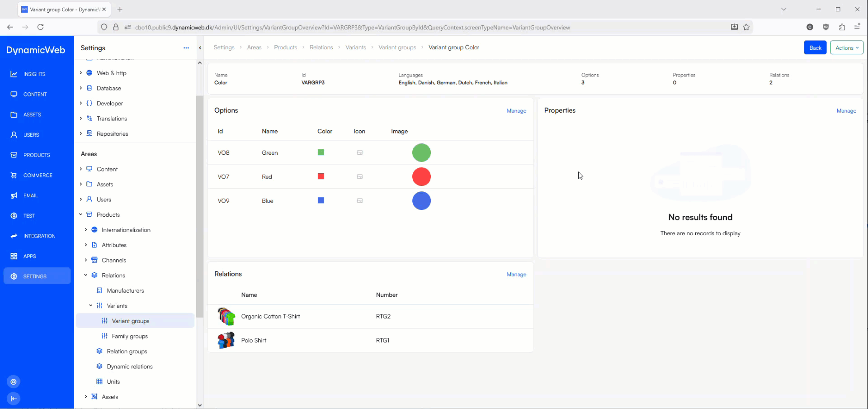Open the Actions dropdown
Screen dimensions: 868x409
(x=846, y=48)
